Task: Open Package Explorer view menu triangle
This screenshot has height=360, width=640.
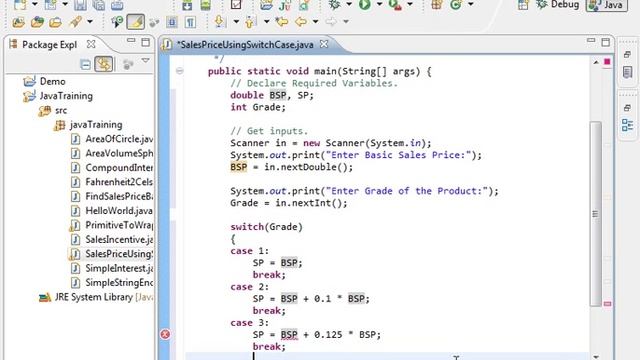Action: point(145,61)
